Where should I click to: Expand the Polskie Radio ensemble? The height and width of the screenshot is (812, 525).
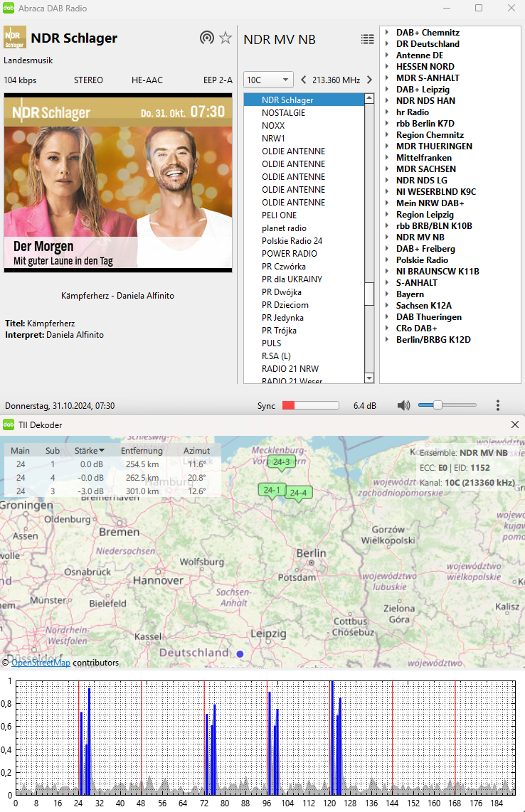click(x=387, y=260)
